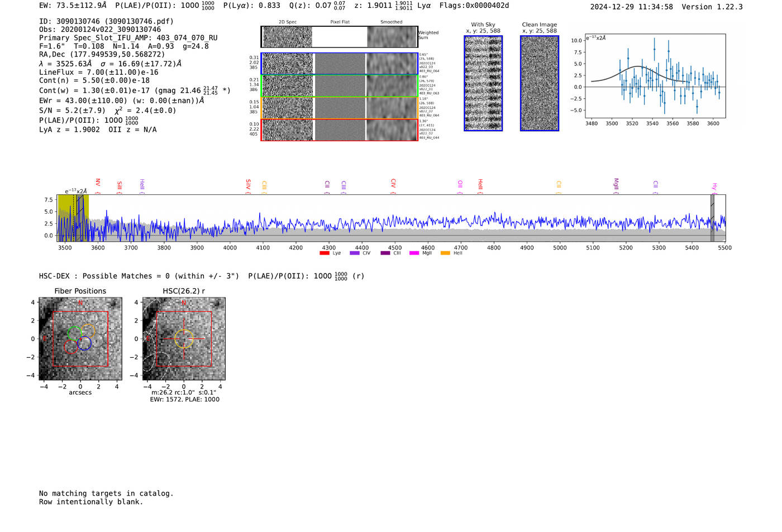Open the Clean Image thumbnail
Viewport: 782px width, 532px height.
tap(540, 84)
